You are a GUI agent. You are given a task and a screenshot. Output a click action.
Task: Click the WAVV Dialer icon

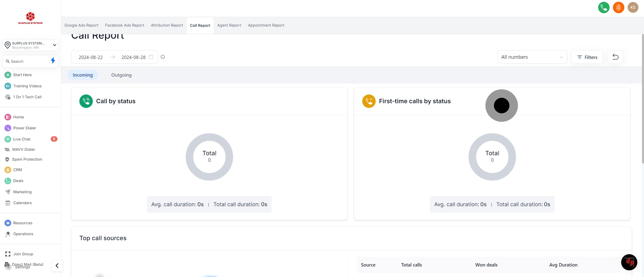(x=8, y=149)
